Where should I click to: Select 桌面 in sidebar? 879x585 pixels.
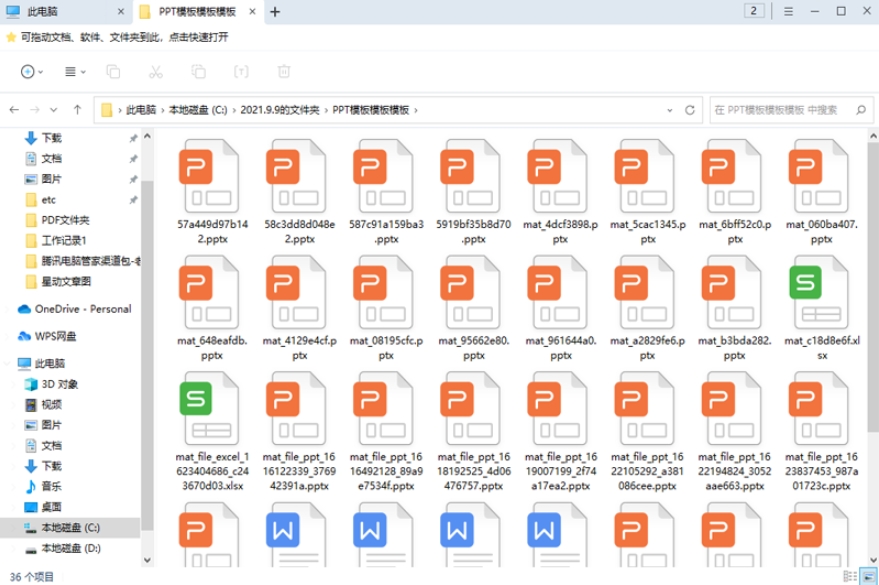click(x=51, y=507)
